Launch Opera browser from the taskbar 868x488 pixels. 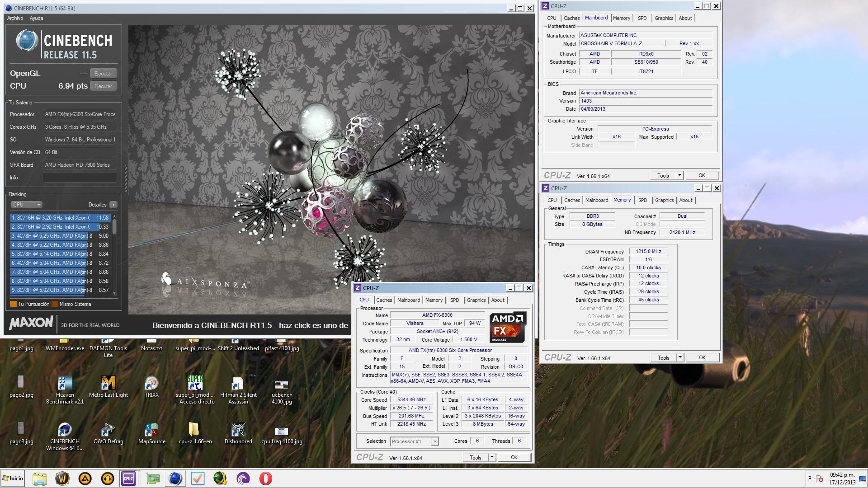click(266, 479)
